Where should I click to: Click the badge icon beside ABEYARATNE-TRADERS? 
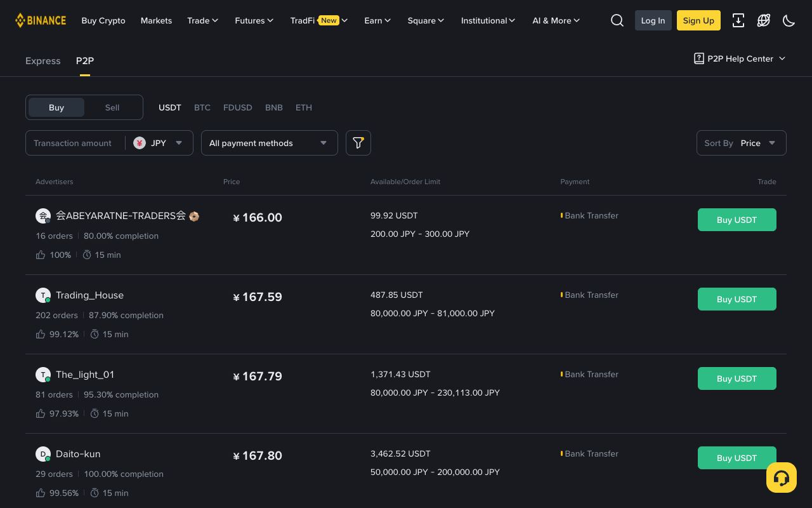click(x=194, y=216)
